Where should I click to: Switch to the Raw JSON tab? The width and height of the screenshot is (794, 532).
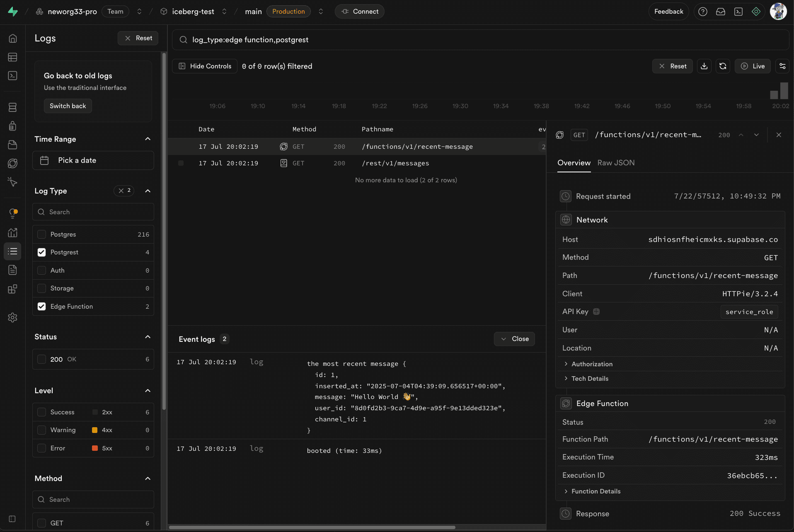616,163
